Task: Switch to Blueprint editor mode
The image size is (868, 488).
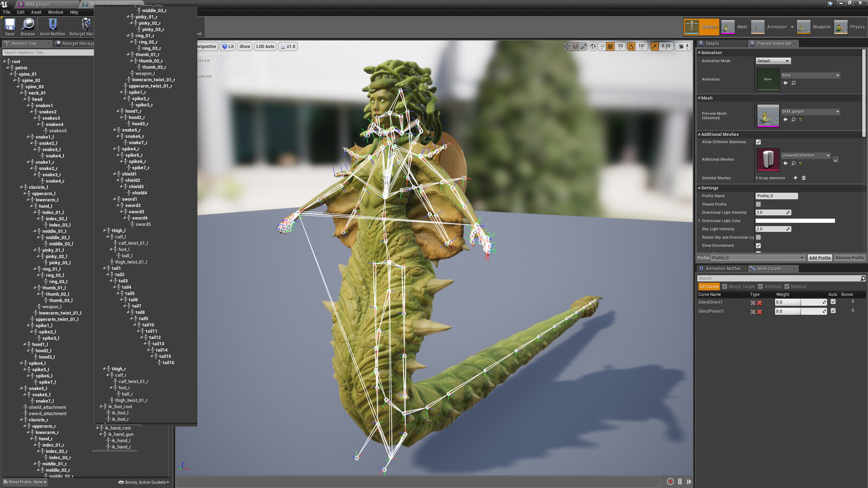Action: tap(814, 27)
